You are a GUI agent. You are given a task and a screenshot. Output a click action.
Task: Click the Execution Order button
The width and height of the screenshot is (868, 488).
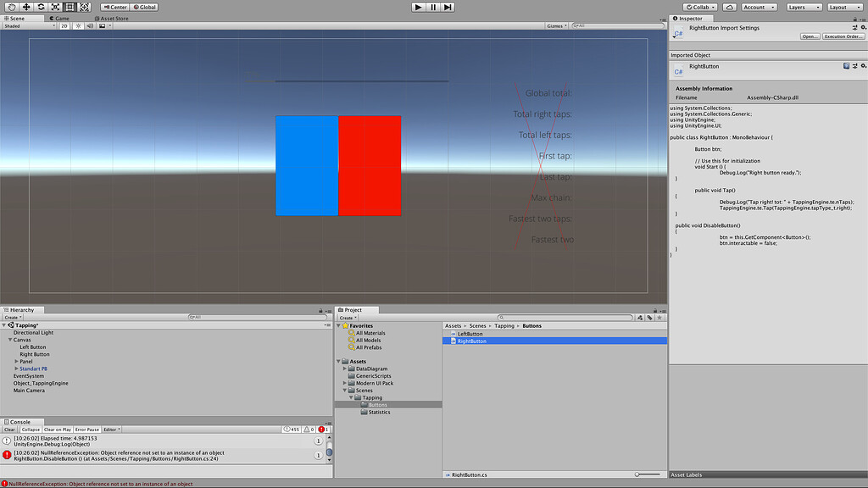click(x=843, y=36)
